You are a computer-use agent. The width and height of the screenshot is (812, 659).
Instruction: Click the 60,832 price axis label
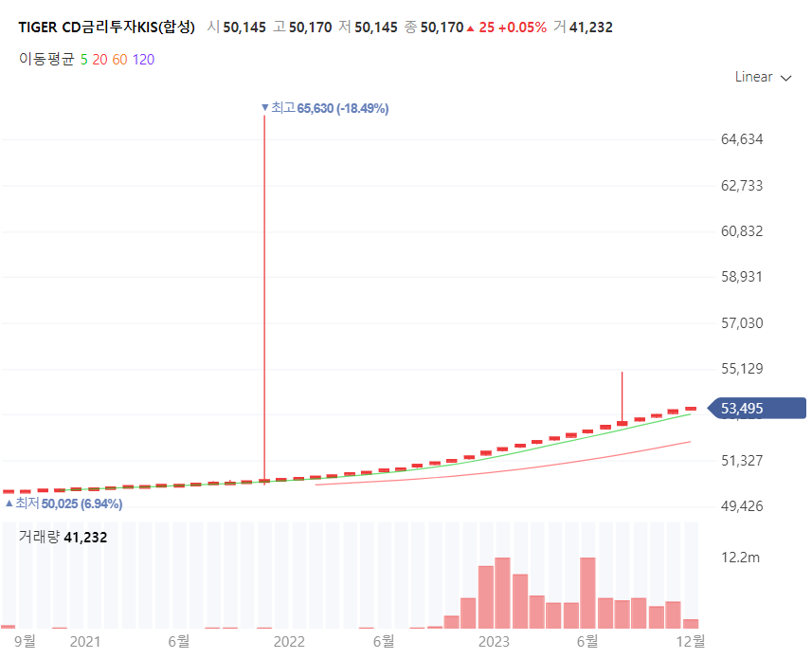pyautogui.click(x=742, y=231)
